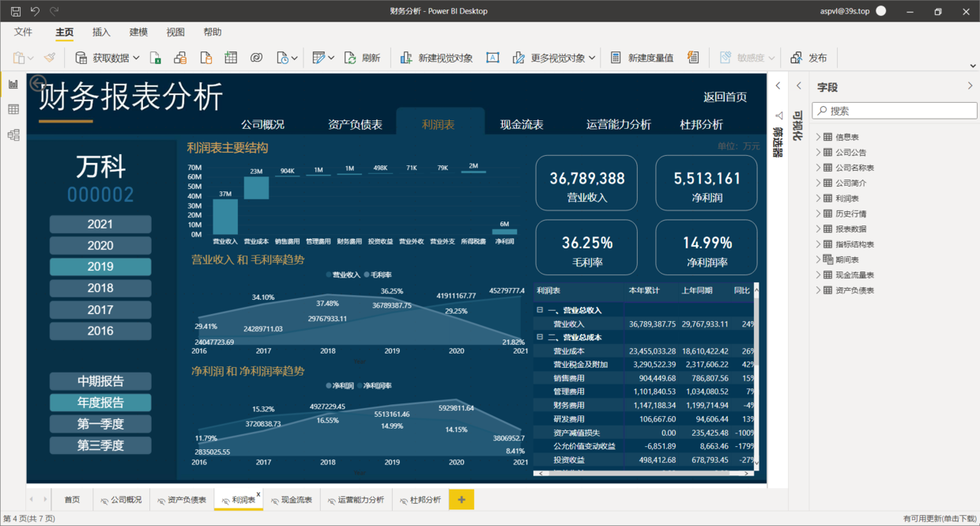Viewport: 980px width, 526px height.
Task: Open the 插入 ribbon tab
Action: 101,32
